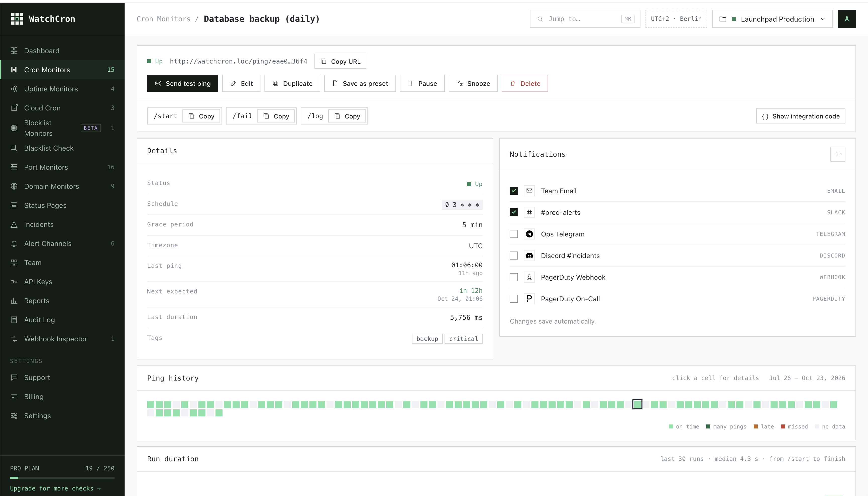Open Uptime Monitors in the sidebar
This screenshot has height=496, width=868.
click(62, 89)
